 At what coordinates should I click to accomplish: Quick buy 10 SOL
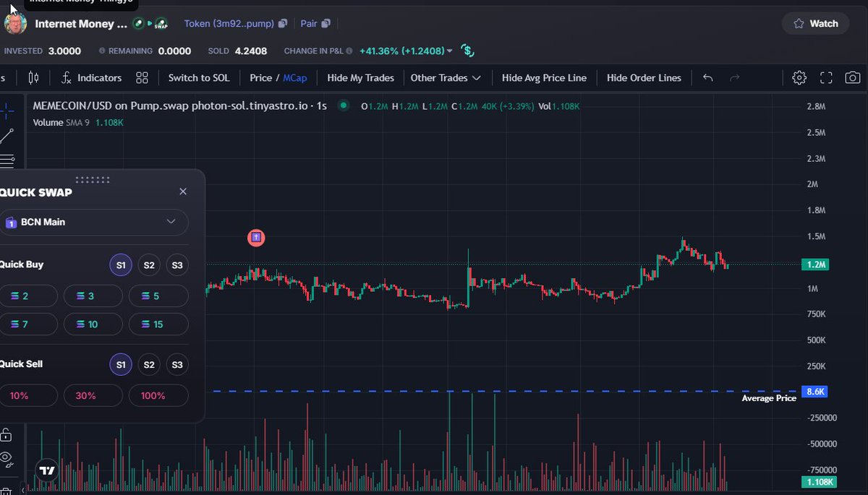coord(93,324)
